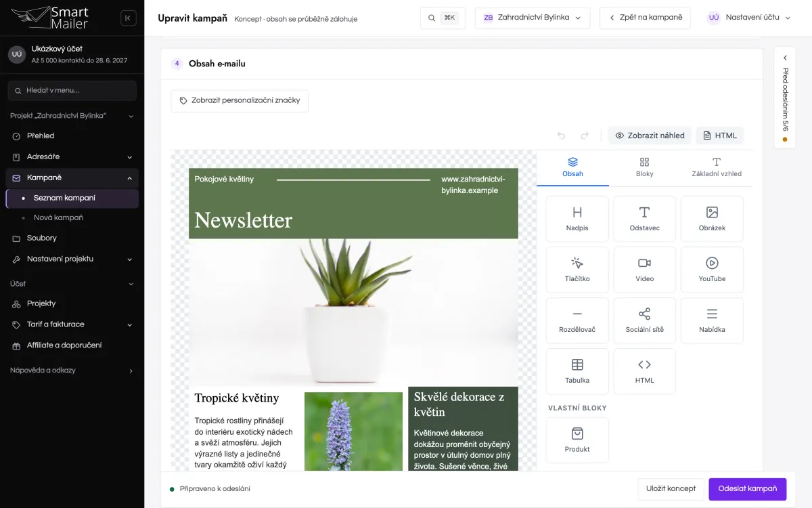Expand Nastavení projektu
812x508 pixels.
pos(72,259)
